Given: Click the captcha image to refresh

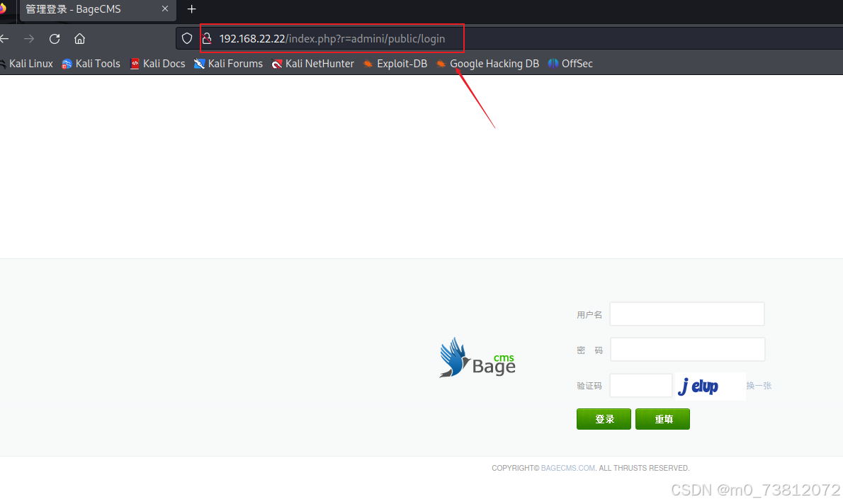Looking at the screenshot, I should pyautogui.click(x=711, y=386).
